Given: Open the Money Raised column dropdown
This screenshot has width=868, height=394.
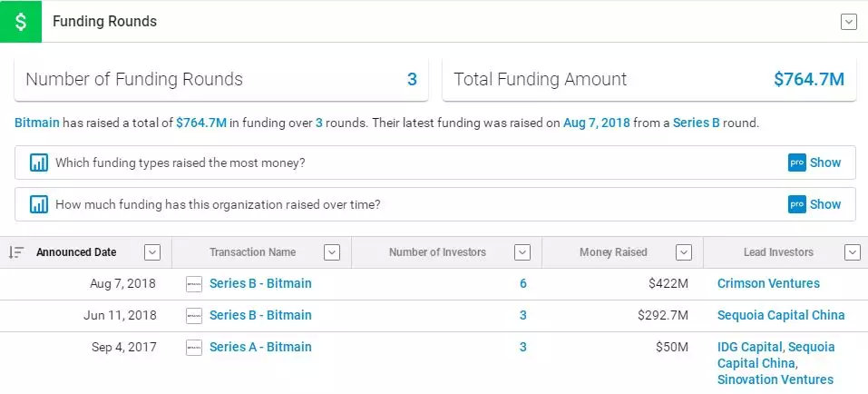Looking at the screenshot, I should tap(684, 252).
